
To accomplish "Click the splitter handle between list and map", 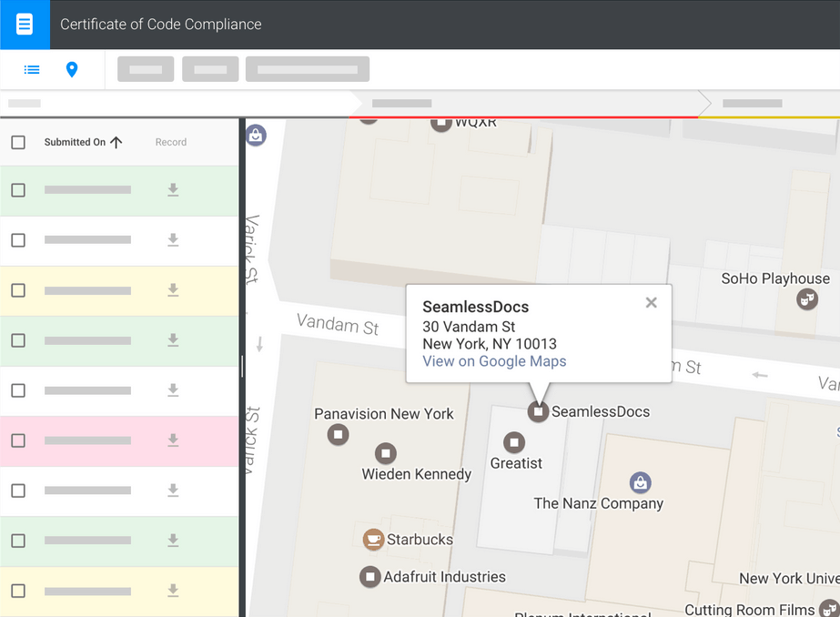I will (242, 367).
